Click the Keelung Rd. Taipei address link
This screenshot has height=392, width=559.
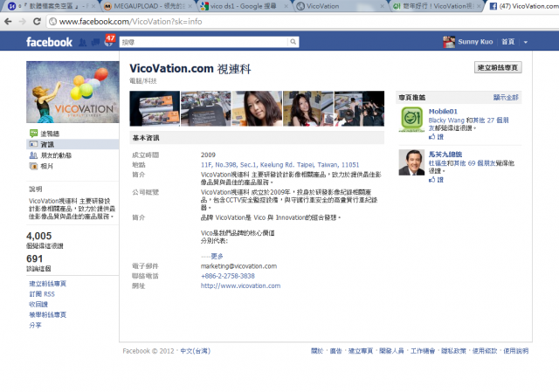click(279, 165)
